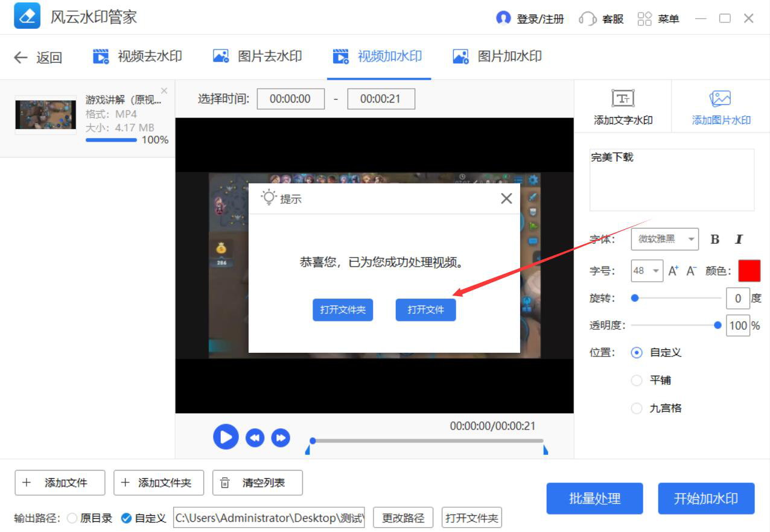The height and width of the screenshot is (532, 770).
Task: Click the opacity 100 value field
Action: pos(737,326)
